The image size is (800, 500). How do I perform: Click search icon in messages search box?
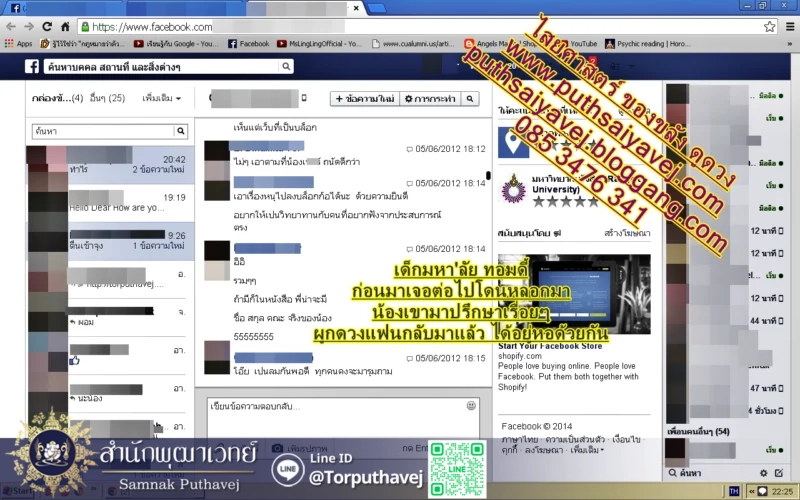(181, 131)
